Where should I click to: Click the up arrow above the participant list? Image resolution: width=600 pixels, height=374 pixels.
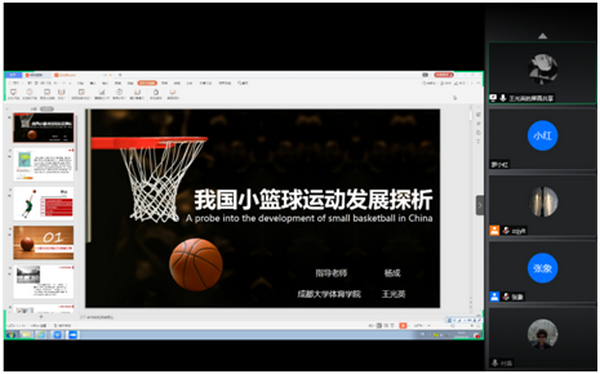pos(542,36)
